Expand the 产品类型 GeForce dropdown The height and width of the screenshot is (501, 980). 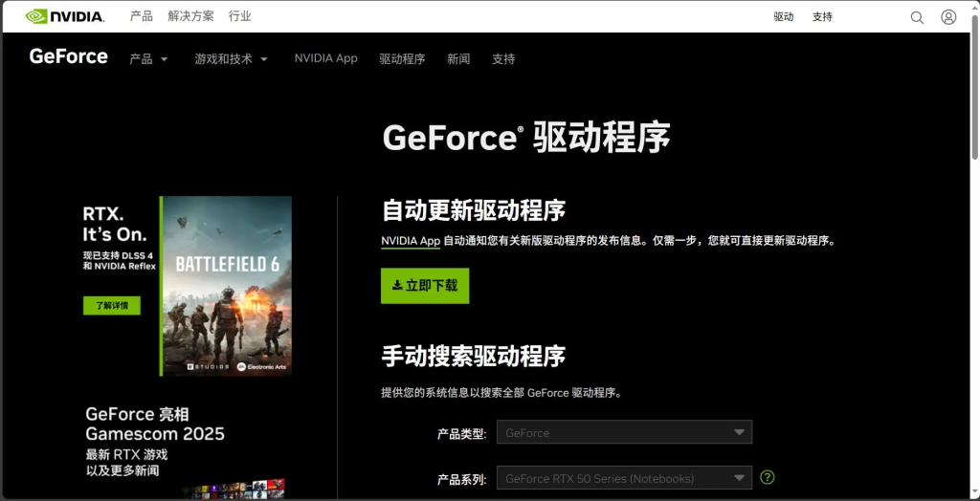pos(624,432)
